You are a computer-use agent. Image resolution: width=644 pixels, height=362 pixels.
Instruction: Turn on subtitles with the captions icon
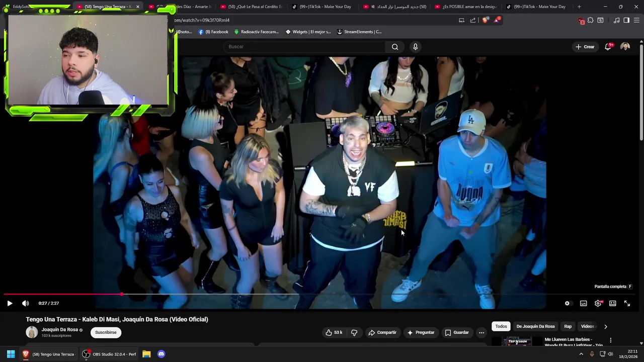(x=583, y=303)
